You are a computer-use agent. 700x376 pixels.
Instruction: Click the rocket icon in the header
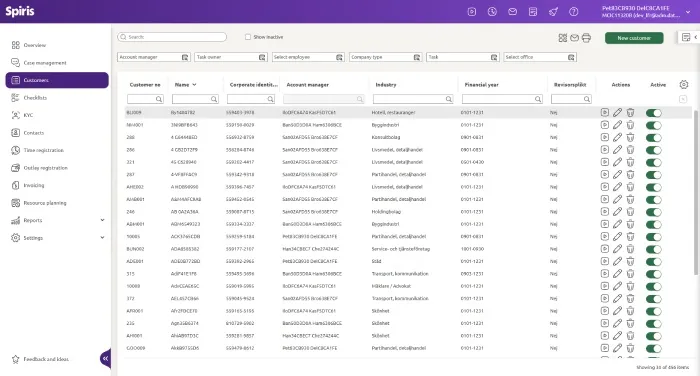(554, 12)
